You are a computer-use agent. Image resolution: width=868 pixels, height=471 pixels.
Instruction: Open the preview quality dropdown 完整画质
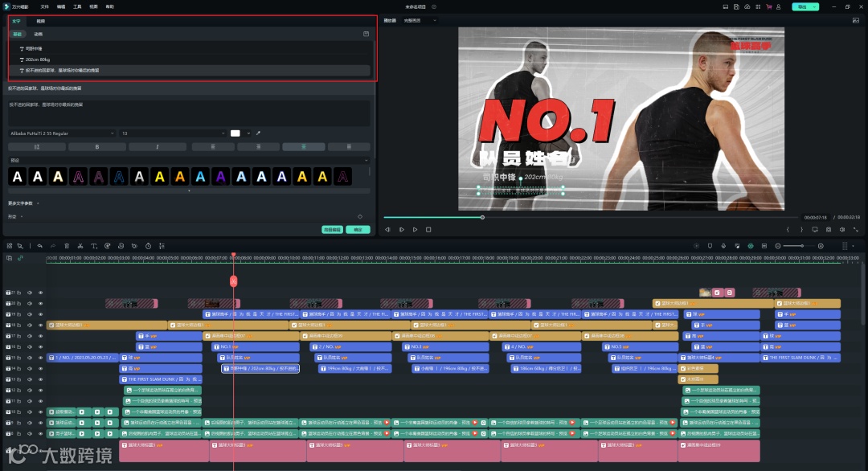[420, 20]
